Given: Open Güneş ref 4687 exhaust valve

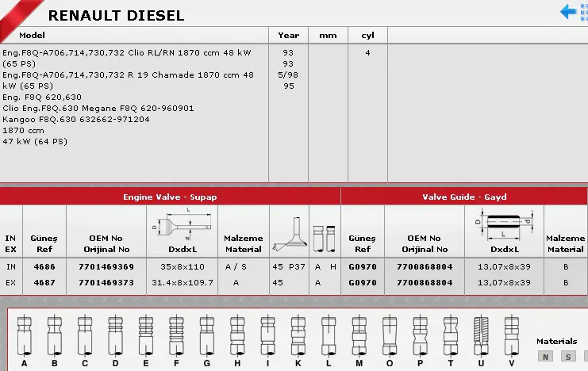Looking at the screenshot, I should point(44,282).
